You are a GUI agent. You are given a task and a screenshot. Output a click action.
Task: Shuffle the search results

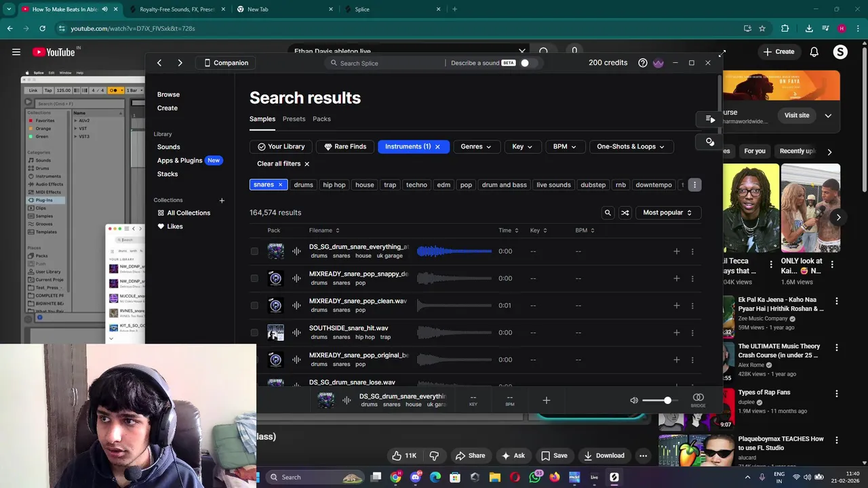(625, 213)
